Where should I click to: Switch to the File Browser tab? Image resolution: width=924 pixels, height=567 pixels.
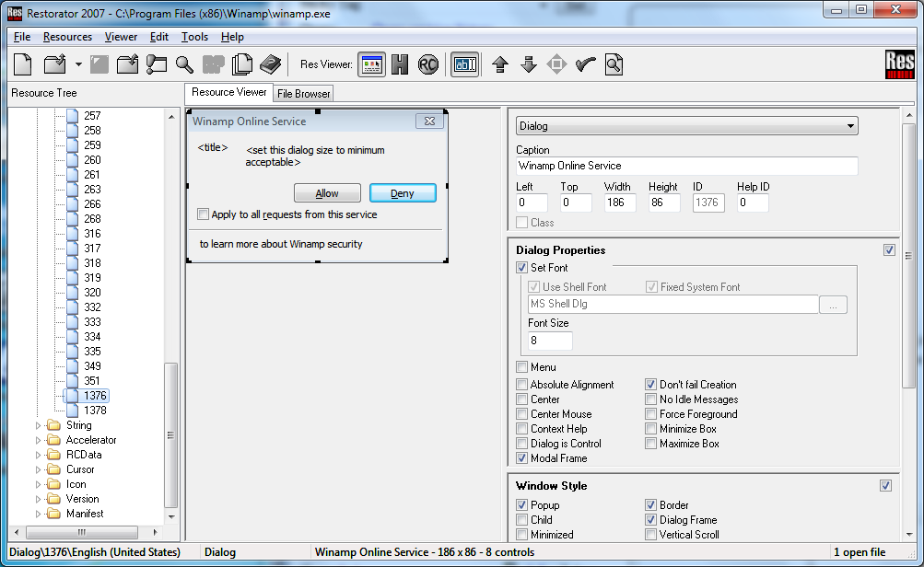(x=303, y=94)
